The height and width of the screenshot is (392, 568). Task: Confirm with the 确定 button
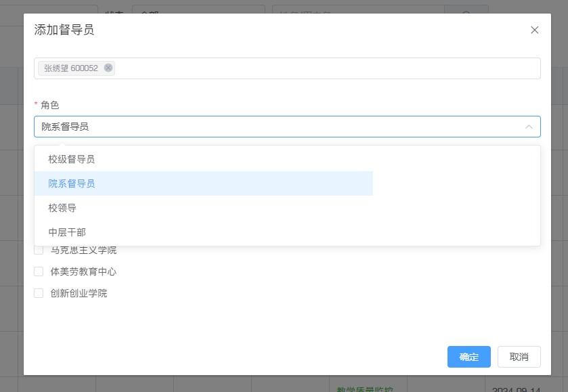click(468, 357)
